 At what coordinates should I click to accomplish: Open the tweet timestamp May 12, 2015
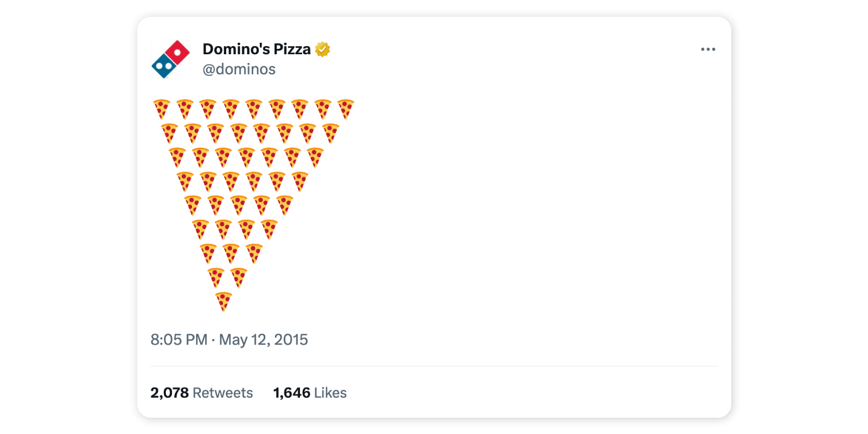(229, 339)
